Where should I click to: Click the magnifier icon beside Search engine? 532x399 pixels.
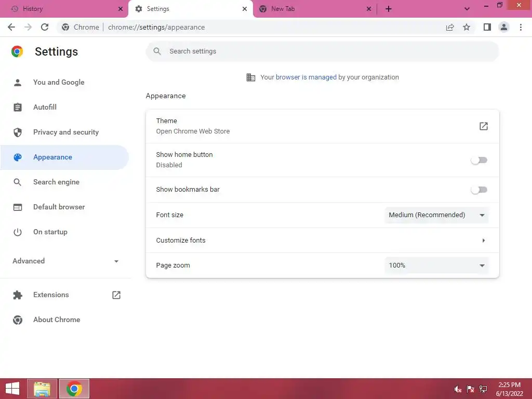click(x=17, y=182)
